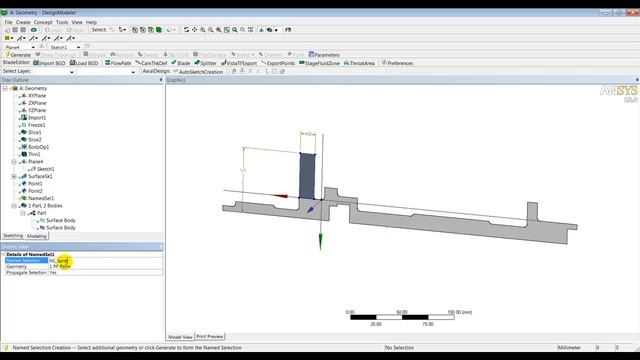The image size is (640, 360).
Task: Click the Load BGD button
Action: (84, 63)
